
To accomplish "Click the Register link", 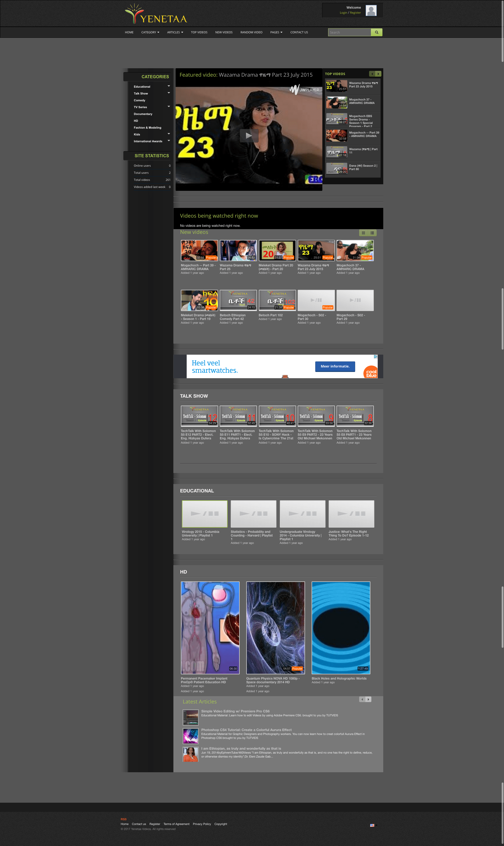I will [x=355, y=12].
